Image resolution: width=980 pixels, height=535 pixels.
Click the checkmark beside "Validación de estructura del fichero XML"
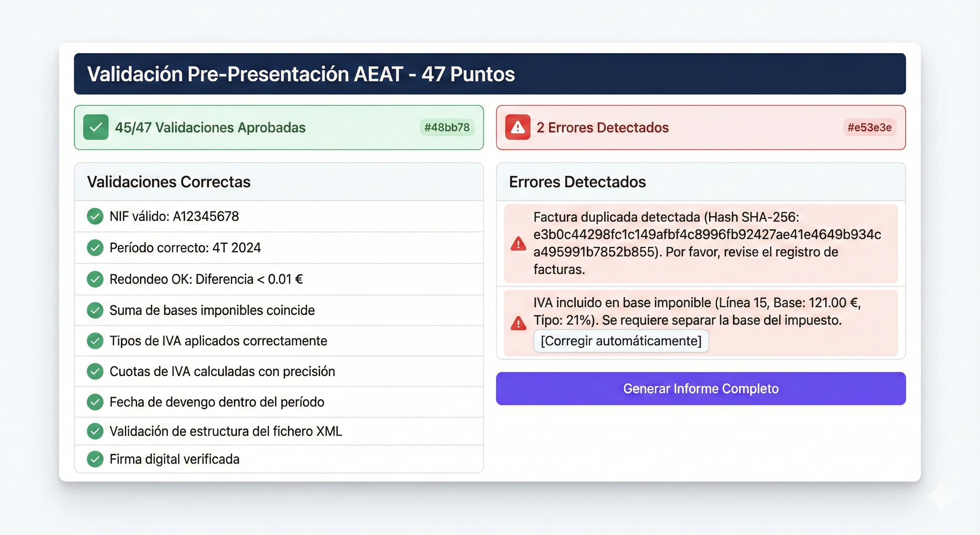coord(95,431)
